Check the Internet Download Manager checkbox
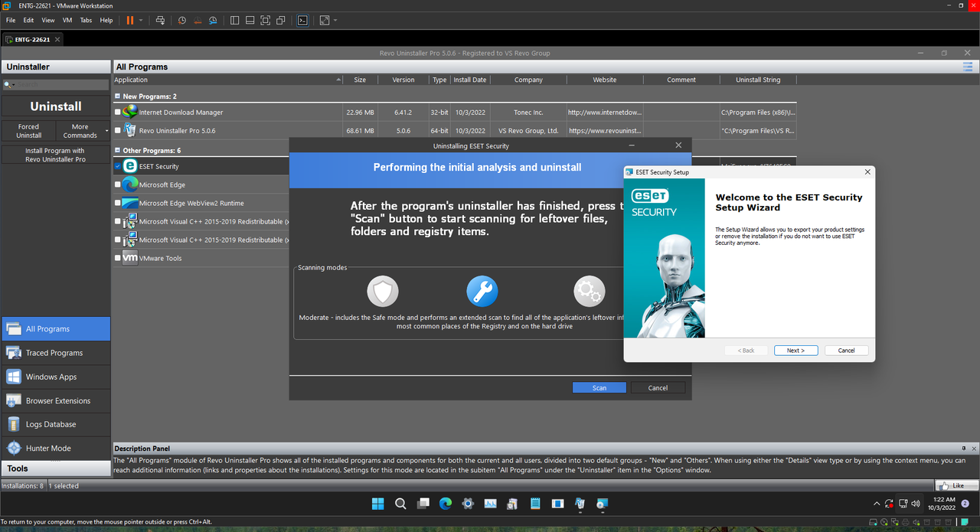Screen dimensions: 980x532 (118, 113)
